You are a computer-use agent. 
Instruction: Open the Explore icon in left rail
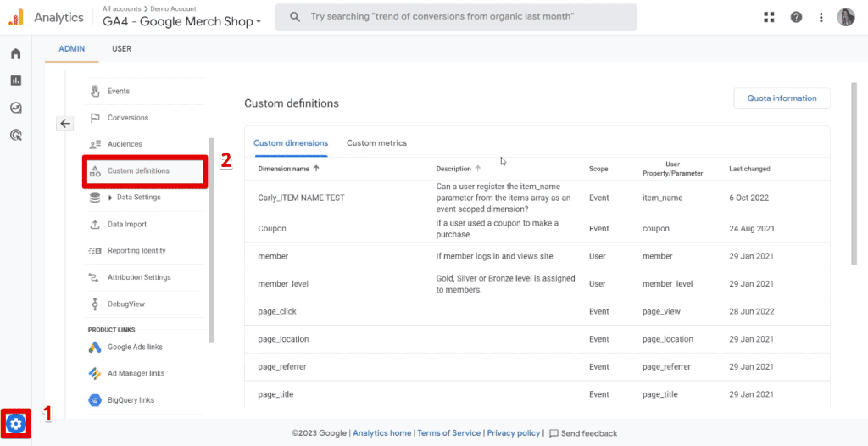pos(16,108)
